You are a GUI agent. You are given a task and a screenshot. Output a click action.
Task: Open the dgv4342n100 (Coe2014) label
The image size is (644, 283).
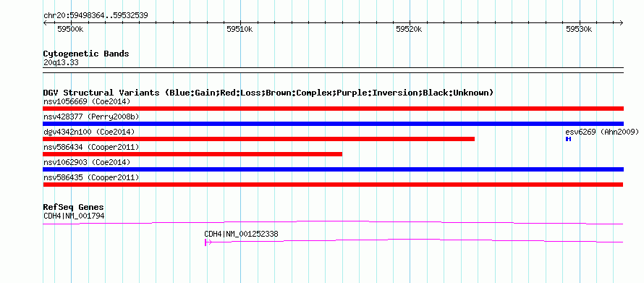tap(89, 132)
